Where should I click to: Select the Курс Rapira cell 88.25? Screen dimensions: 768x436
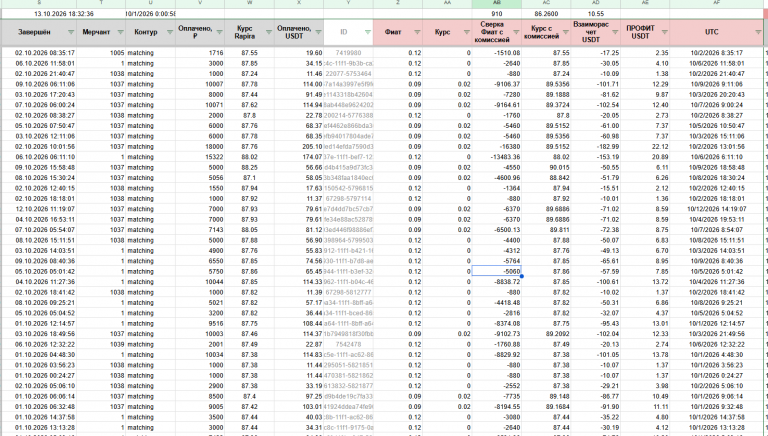tap(249, 168)
